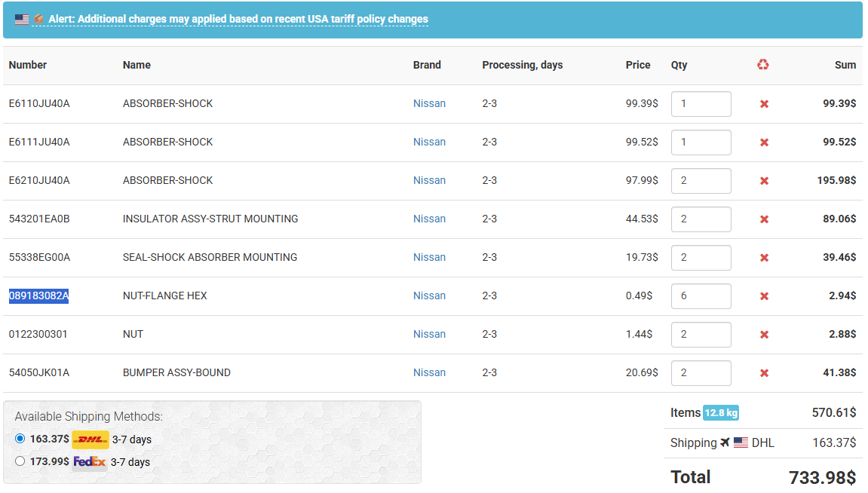Delete the insulator assy-strut mounting item

[764, 219]
